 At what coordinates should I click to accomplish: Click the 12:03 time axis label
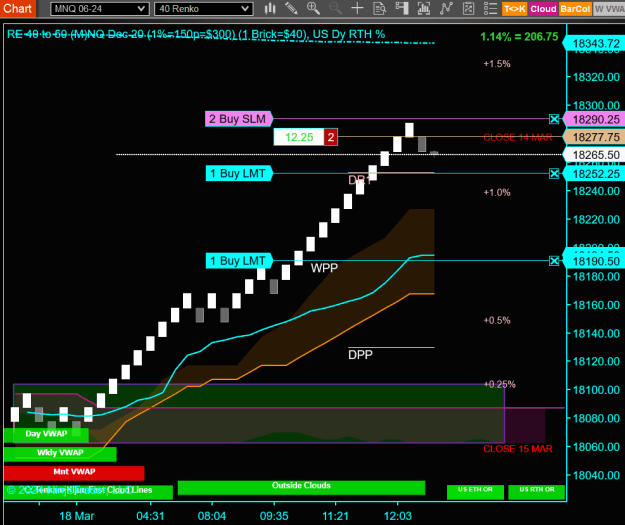[397, 516]
